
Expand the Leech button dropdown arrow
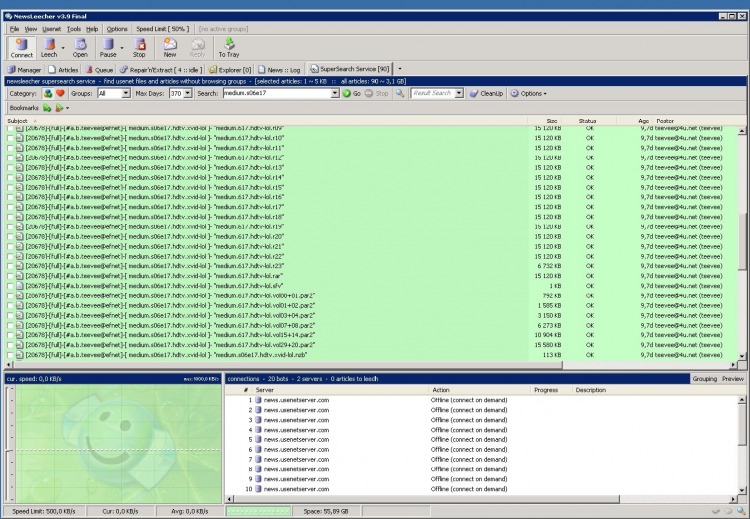63,47
